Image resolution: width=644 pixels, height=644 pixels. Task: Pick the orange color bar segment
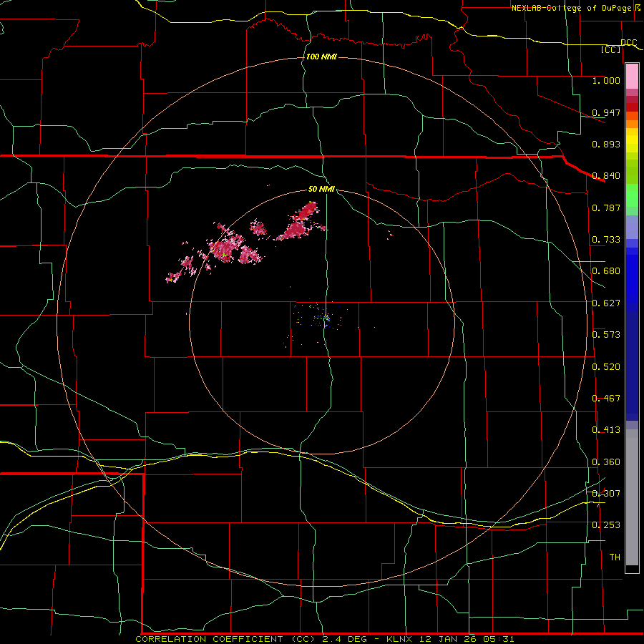632,124
